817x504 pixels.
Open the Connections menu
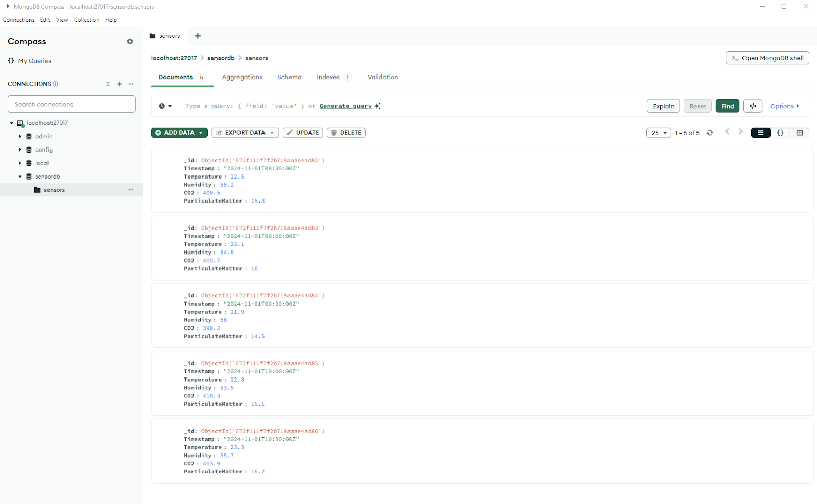pos(18,20)
